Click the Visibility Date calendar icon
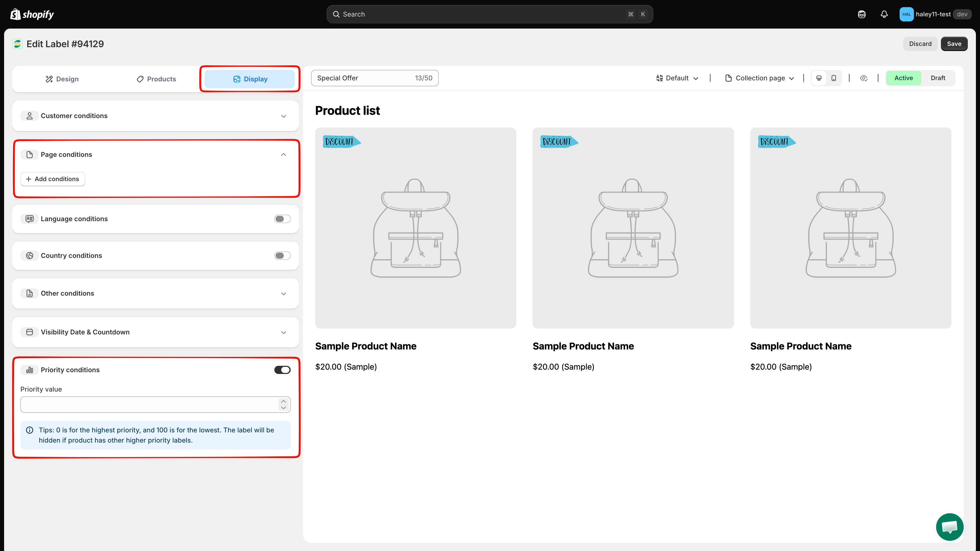This screenshot has height=551, width=980. [29, 332]
